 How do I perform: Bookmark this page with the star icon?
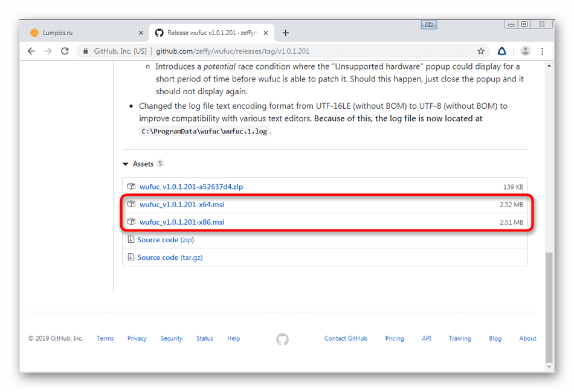tap(481, 51)
